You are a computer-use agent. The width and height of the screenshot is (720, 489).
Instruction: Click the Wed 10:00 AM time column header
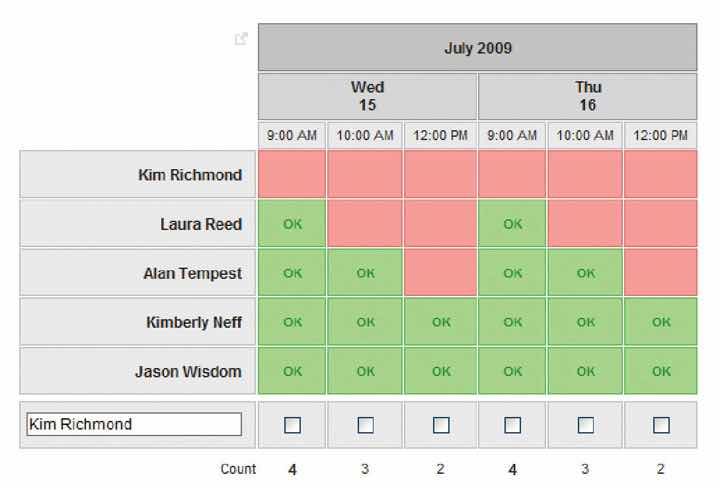pyautogui.click(x=366, y=135)
